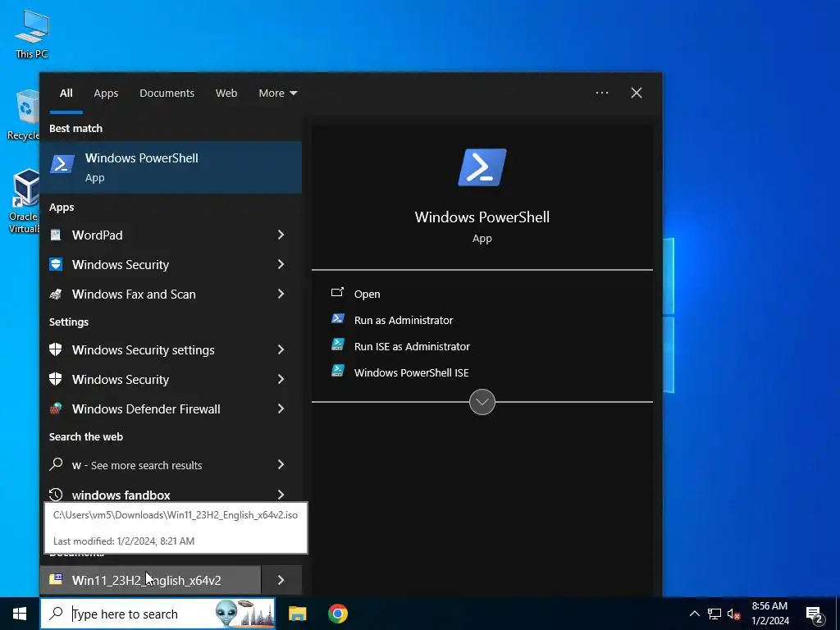Click the history clock icon beside windows fandbox
This screenshot has width=840, height=630.
[56, 494]
